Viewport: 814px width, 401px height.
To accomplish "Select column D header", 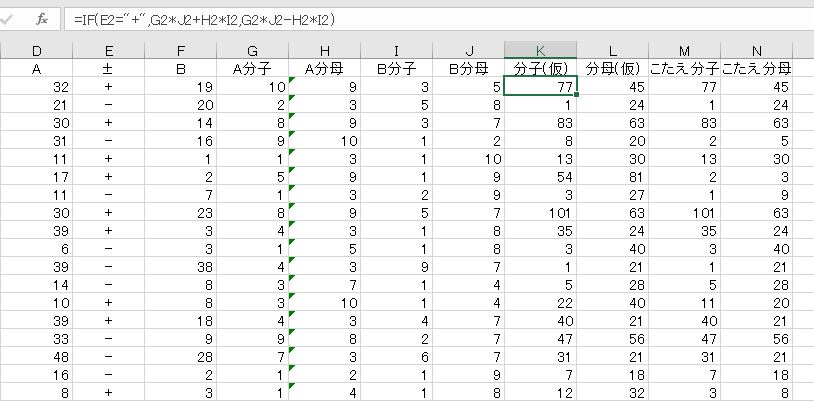I will (36, 50).
